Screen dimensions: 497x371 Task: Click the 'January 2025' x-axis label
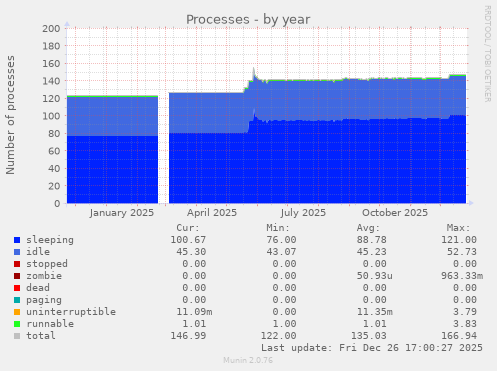coord(122,213)
